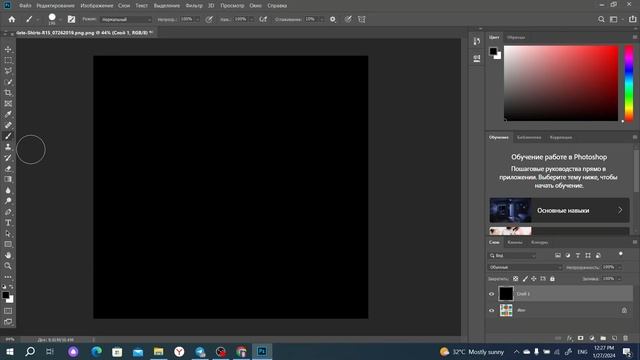Select the Path Selection tool

coord(8,233)
